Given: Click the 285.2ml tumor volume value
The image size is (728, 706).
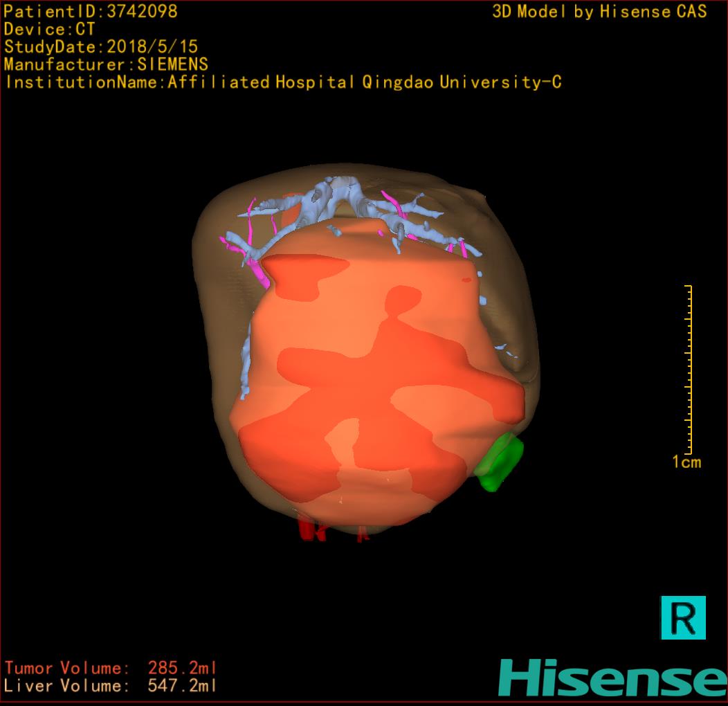Looking at the screenshot, I should (x=182, y=668).
